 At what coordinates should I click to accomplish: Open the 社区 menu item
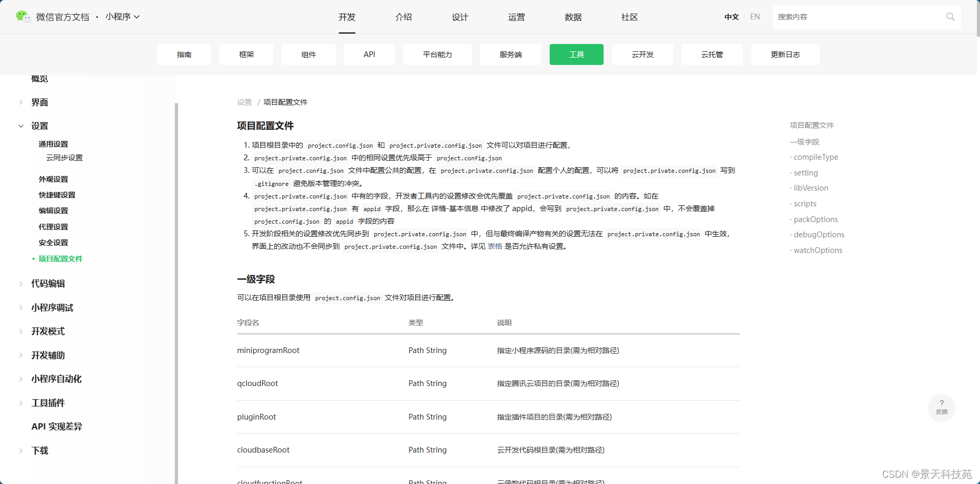tap(629, 17)
